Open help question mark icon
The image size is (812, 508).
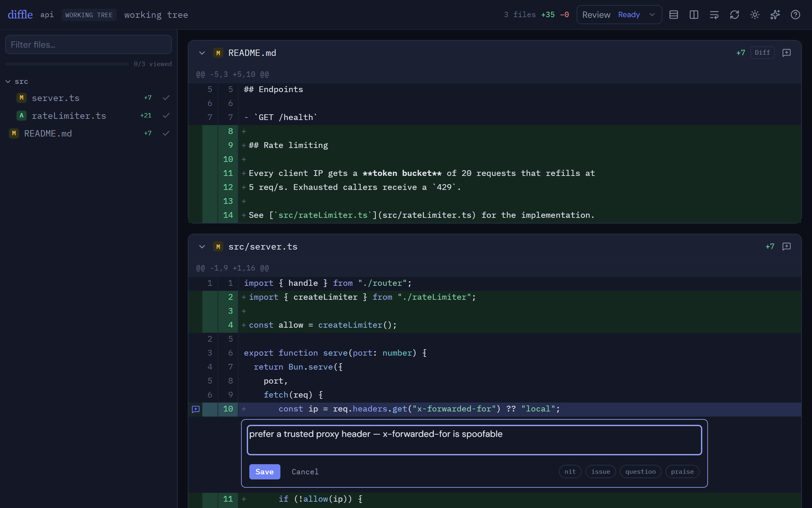tap(795, 15)
